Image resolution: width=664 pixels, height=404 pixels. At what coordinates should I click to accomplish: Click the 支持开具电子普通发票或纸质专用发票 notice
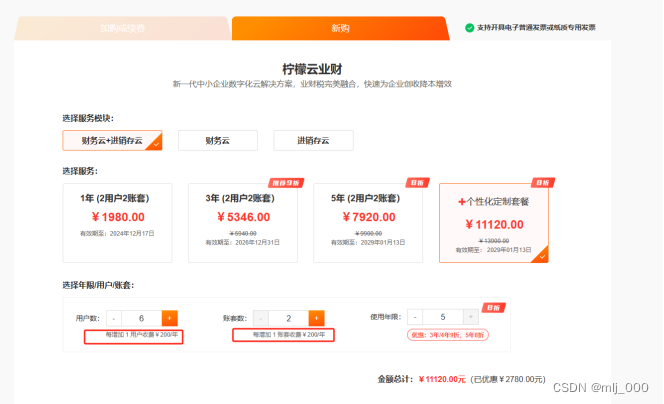pos(536,28)
